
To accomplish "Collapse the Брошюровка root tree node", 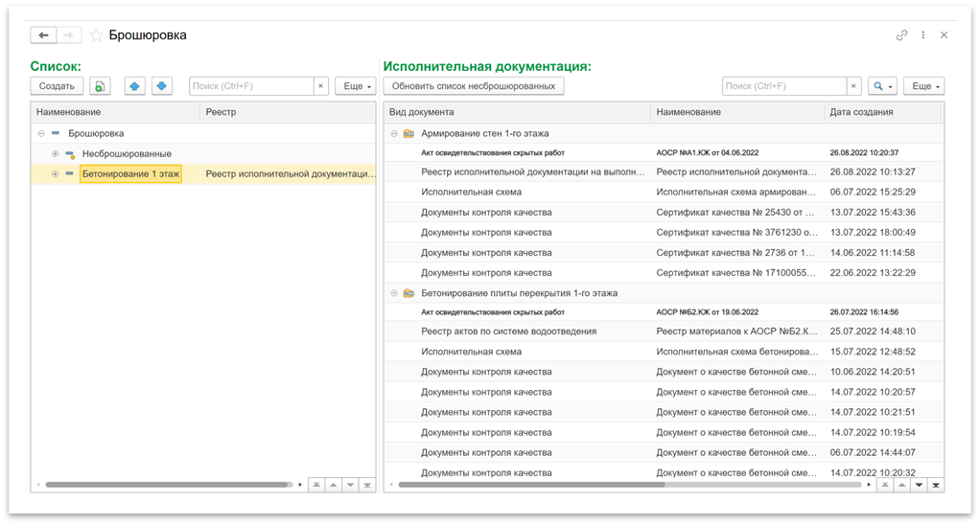I will pos(40,134).
